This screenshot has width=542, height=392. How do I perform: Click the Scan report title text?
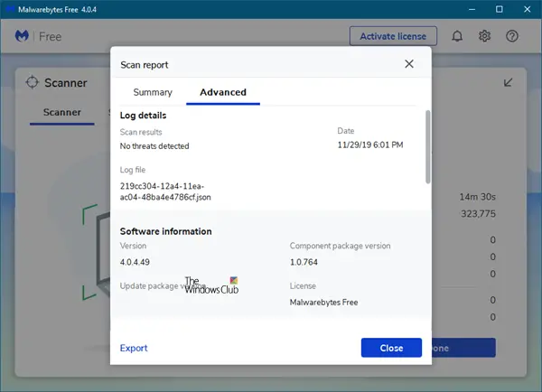point(145,65)
